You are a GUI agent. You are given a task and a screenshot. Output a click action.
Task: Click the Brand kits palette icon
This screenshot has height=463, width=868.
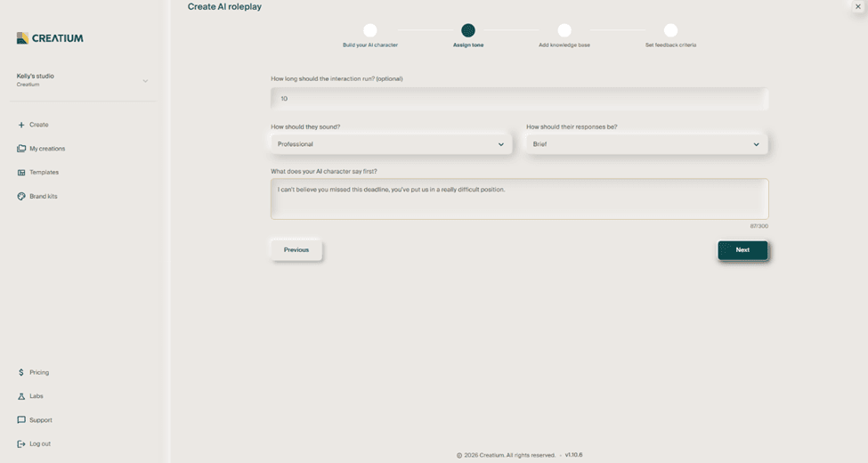[x=21, y=196]
